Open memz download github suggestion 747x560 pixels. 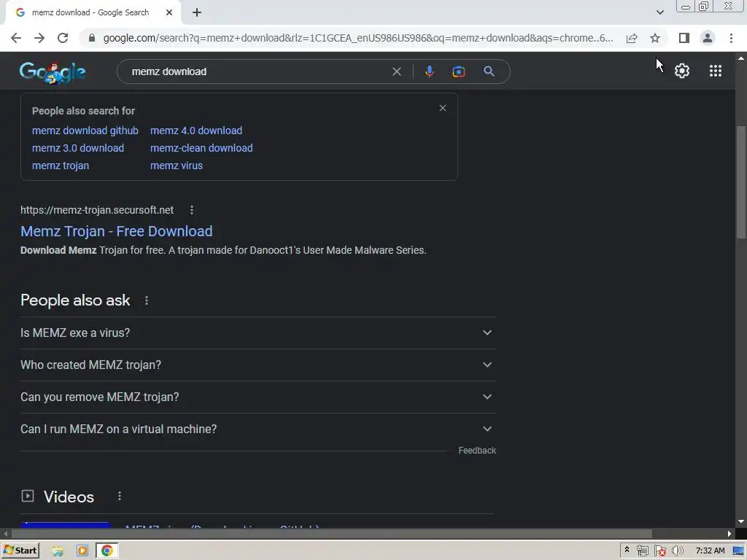pyautogui.click(x=85, y=131)
